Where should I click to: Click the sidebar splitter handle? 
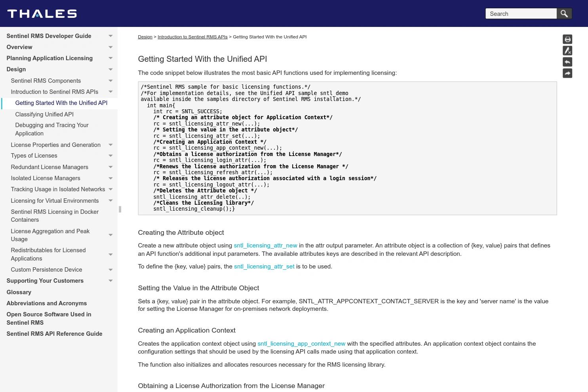(x=120, y=209)
